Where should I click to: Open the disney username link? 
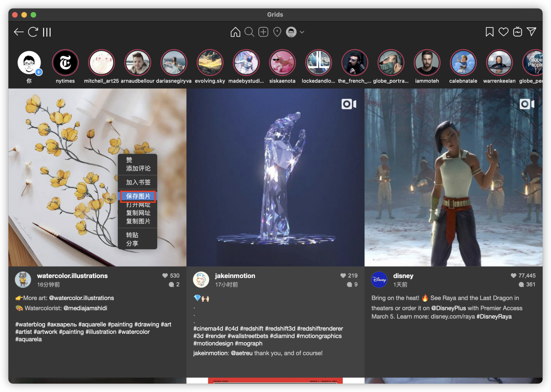point(403,276)
